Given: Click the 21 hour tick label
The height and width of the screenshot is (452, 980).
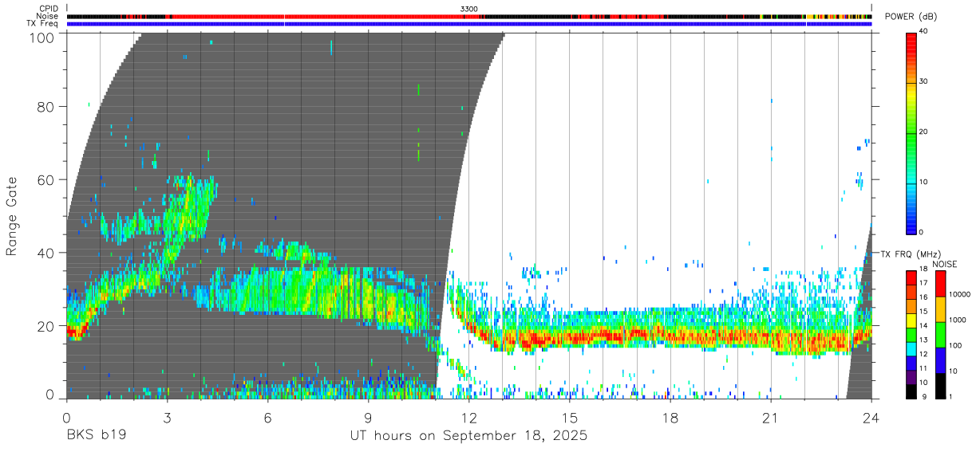Looking at the screenshot, I should tap(771, 419).
